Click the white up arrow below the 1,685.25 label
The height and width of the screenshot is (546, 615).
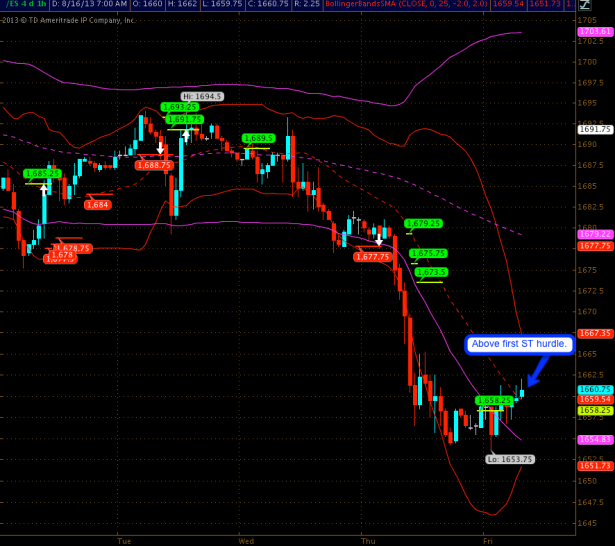(x=43, y=190)
